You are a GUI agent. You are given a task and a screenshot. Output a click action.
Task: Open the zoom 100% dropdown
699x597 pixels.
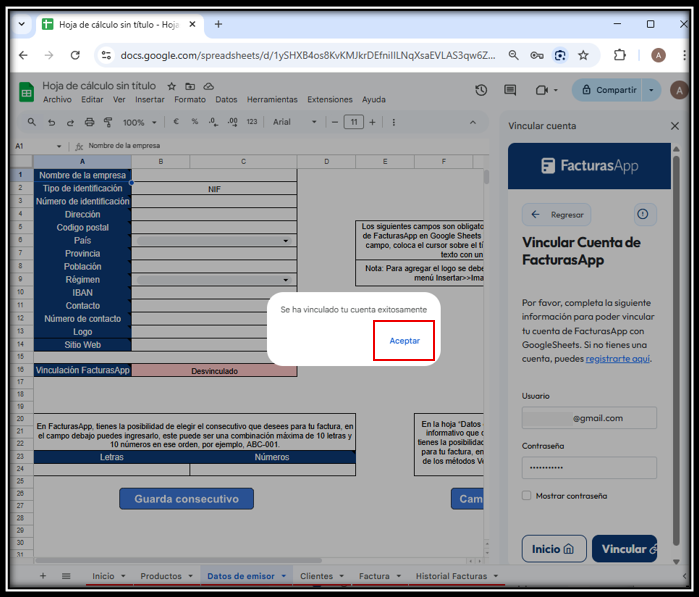[x=138, y=122]
